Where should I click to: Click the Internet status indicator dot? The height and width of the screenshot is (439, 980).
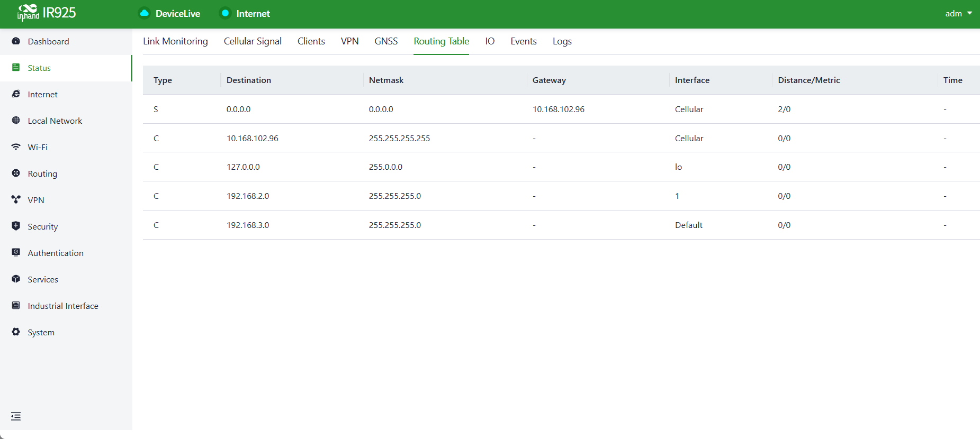[225, 13]
